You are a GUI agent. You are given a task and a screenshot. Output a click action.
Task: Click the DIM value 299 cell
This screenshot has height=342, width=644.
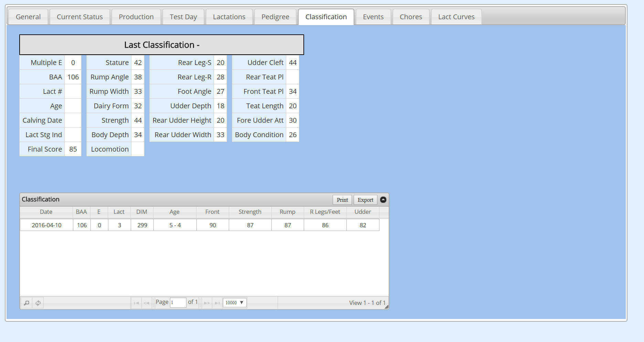coord(142,225)
